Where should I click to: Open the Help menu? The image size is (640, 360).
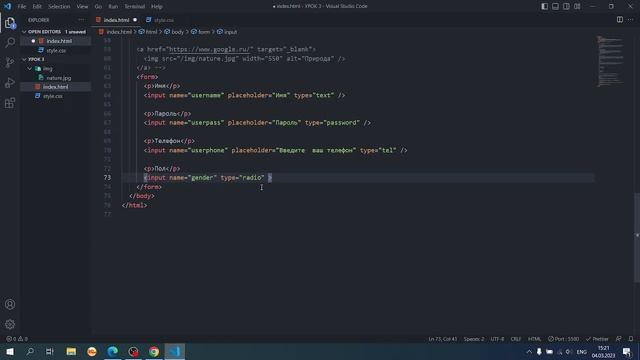(157, 7)
